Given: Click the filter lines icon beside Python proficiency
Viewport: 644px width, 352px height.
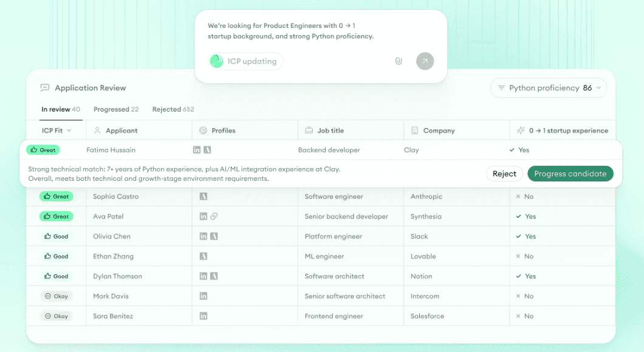Looking at the screenshot, I should point(501,88).
